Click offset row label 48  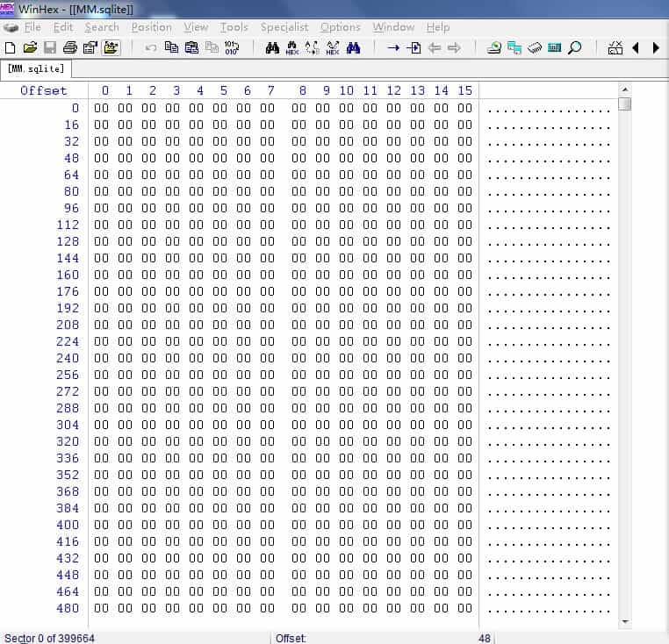[x=71, y=158]
